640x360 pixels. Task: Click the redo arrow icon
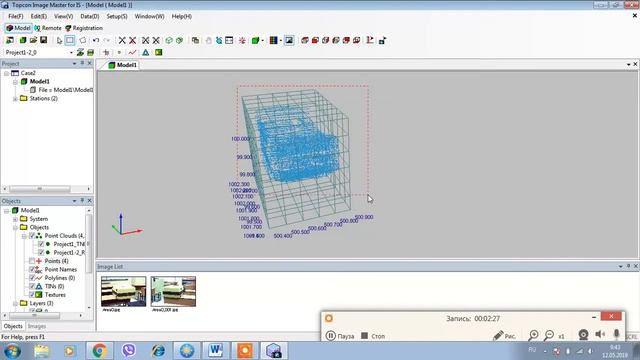[107, 40]
